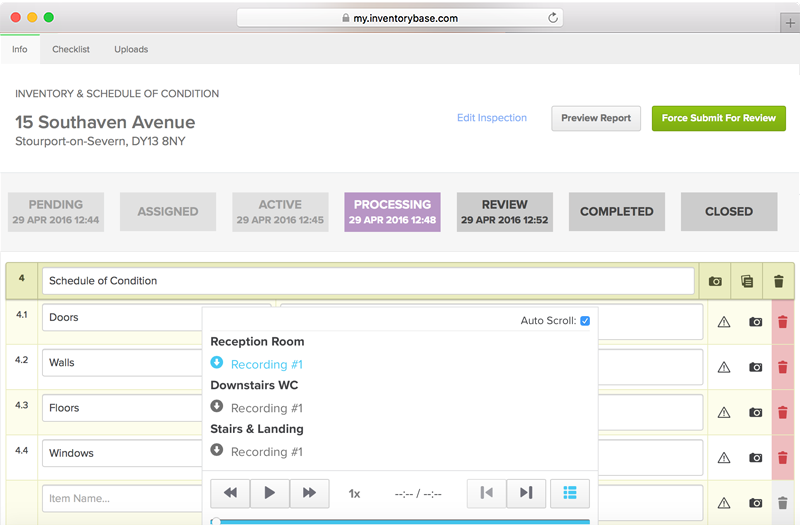Click the Preview Report button
Screen dimensions: 800x525
tap(596, 118)
